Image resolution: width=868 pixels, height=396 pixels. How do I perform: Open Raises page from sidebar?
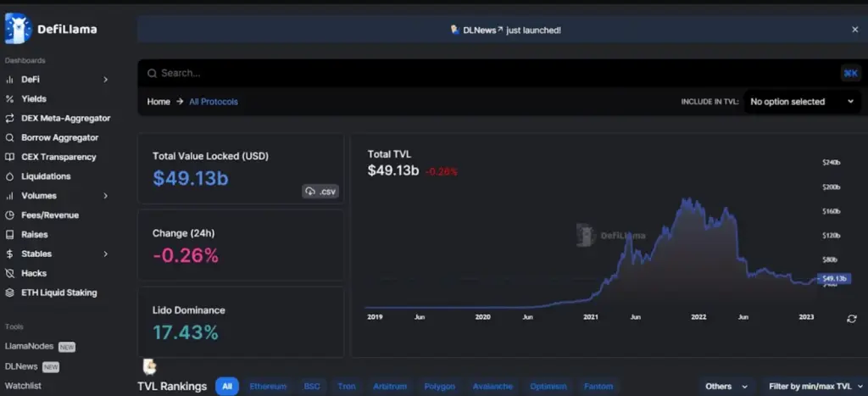(35, 235)
